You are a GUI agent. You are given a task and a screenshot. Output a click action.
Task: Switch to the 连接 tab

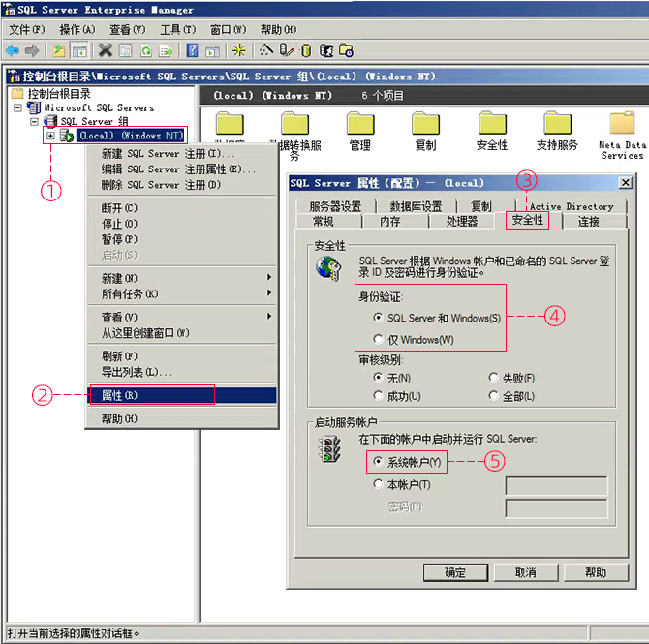click(x=589, y=221)
